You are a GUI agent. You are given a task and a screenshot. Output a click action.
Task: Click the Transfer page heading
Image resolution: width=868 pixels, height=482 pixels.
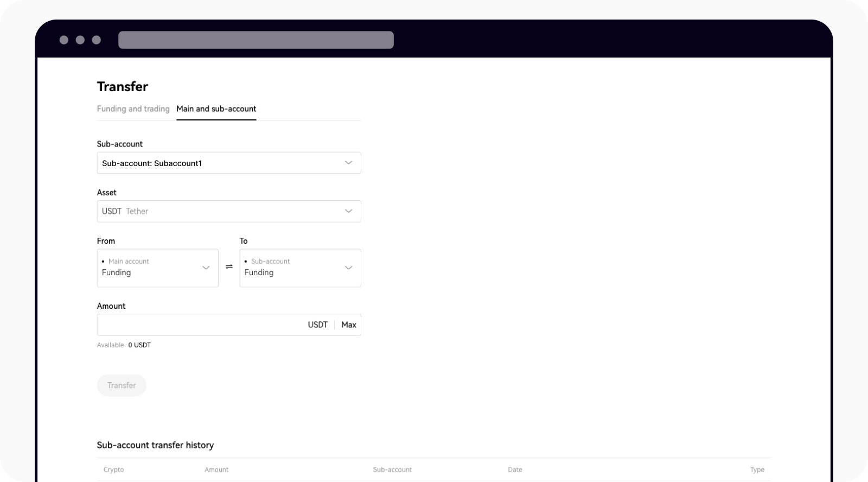coord(123,87)
